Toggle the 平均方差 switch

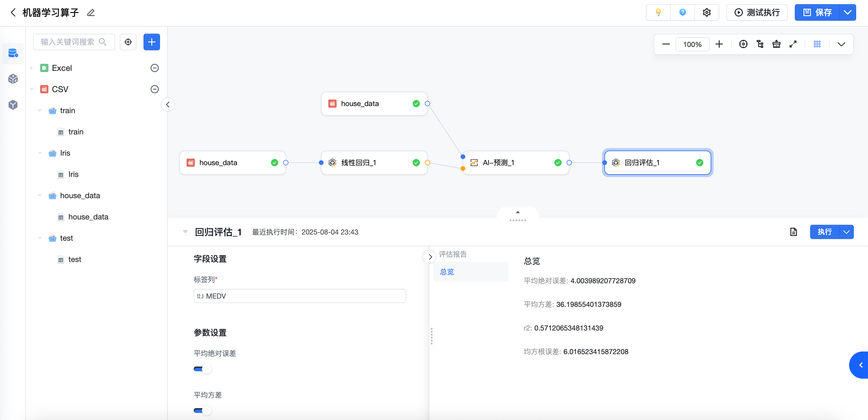point(202,410)
